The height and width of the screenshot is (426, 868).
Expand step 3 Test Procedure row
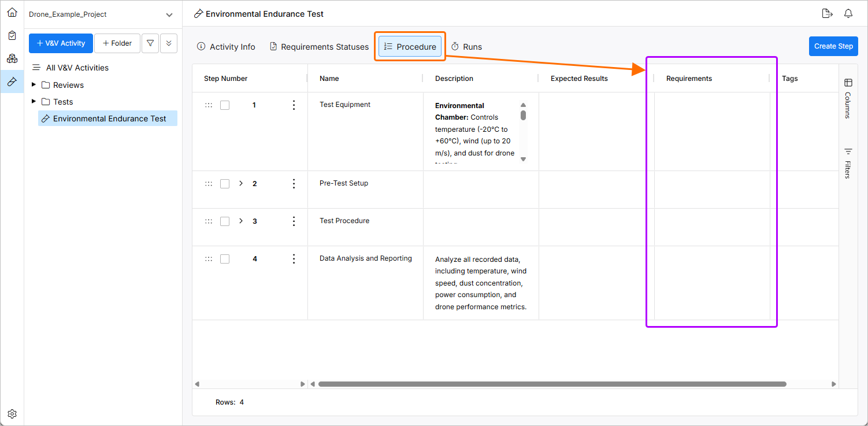pos(241,221)
